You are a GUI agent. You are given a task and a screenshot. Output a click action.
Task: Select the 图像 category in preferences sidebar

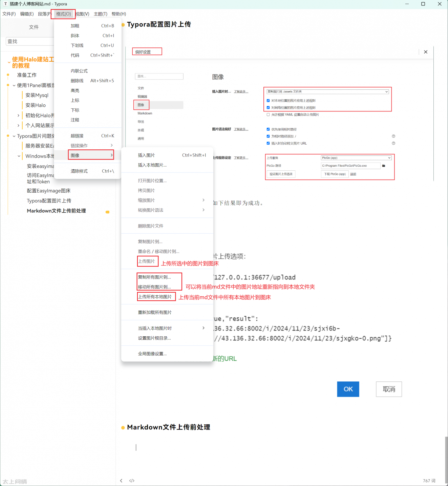click(x=159, y=105)
